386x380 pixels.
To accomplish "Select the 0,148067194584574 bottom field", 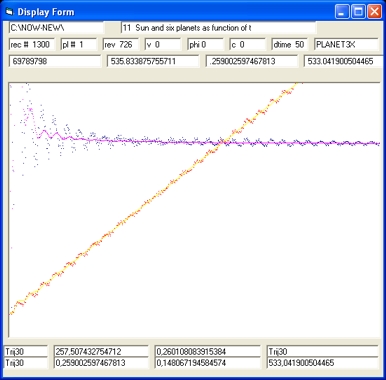I will point(208,363).
